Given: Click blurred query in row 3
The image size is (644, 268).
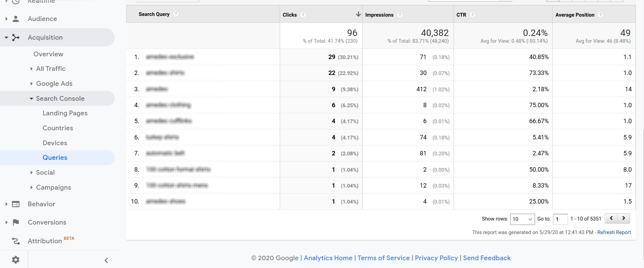Looking at the screenshot, I should coord(157,89).
